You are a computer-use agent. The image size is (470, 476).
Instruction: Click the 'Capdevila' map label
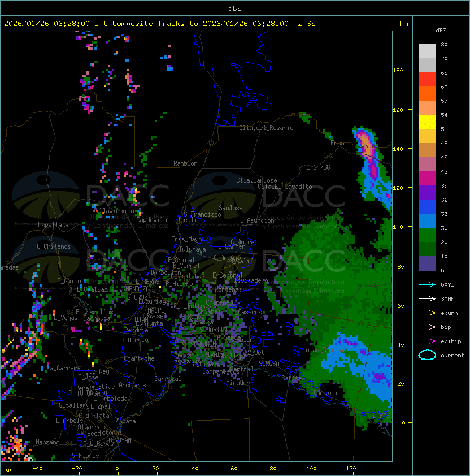[152, 220]
